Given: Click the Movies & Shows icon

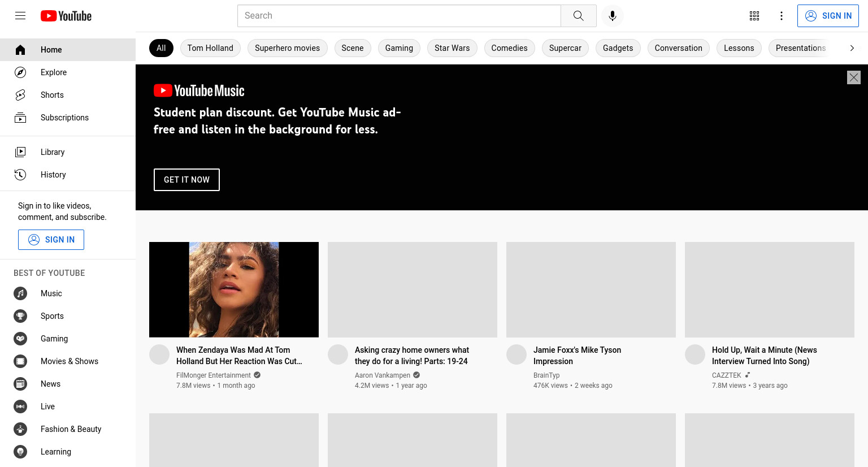Looking at the screenshot, I should pos(20,361).
